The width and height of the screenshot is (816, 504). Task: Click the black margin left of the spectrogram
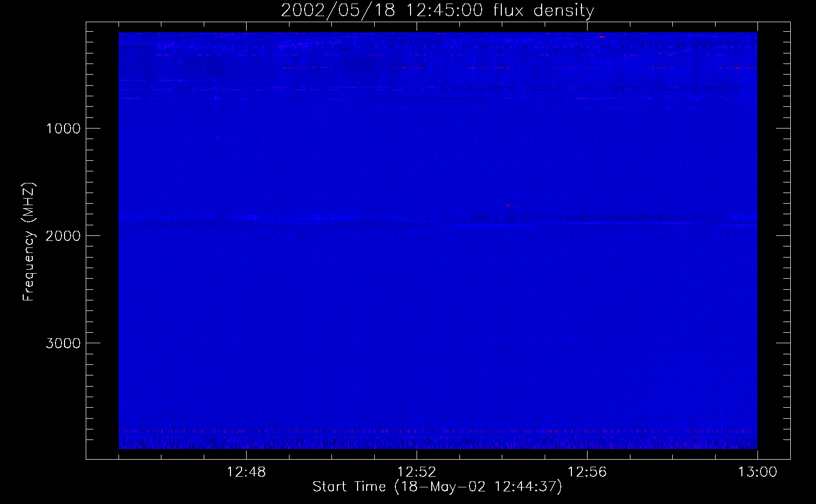pos(102,242)
